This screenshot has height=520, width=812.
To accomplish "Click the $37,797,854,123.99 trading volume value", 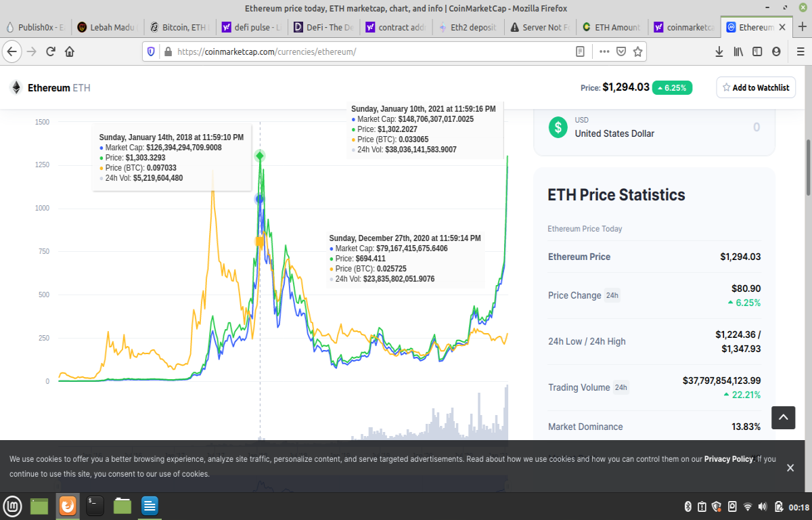I will point(721,381).
